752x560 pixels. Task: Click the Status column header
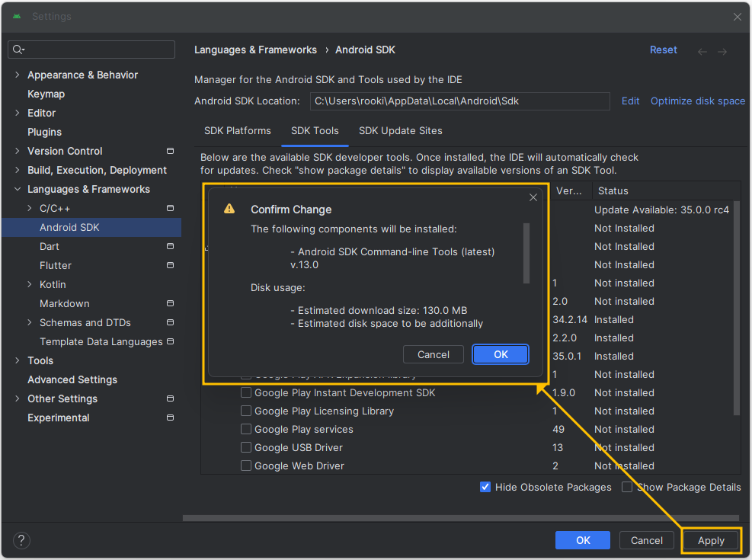coord(613,190)
